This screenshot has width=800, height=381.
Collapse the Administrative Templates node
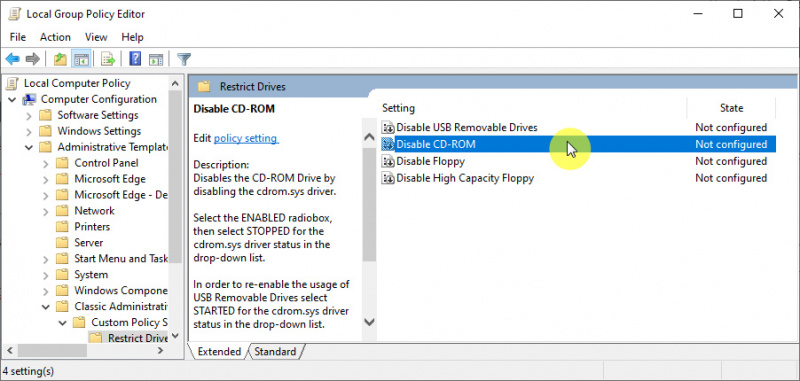(29, 147)
